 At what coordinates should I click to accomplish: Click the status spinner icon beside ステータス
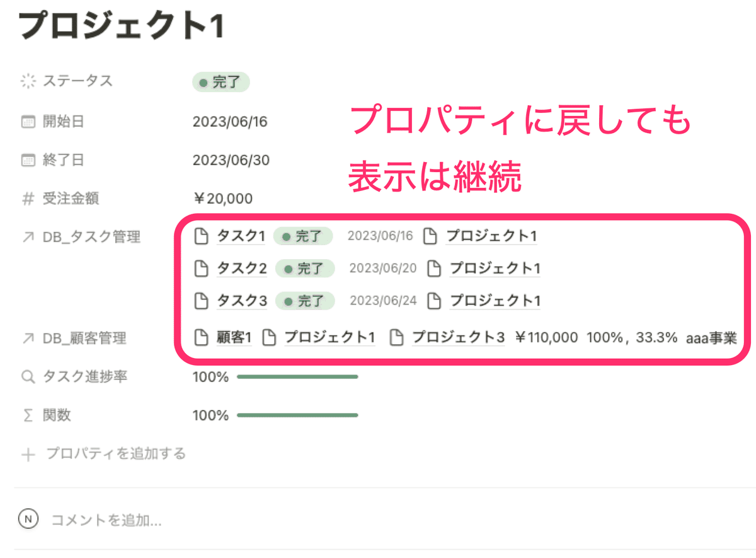[x=28, y=81]
